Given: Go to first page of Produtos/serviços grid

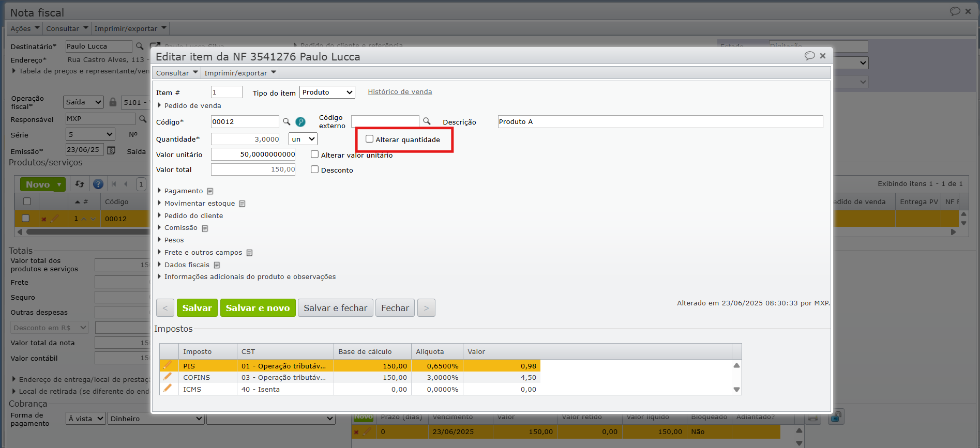Looking at the screenshot, I should (114, 184).
